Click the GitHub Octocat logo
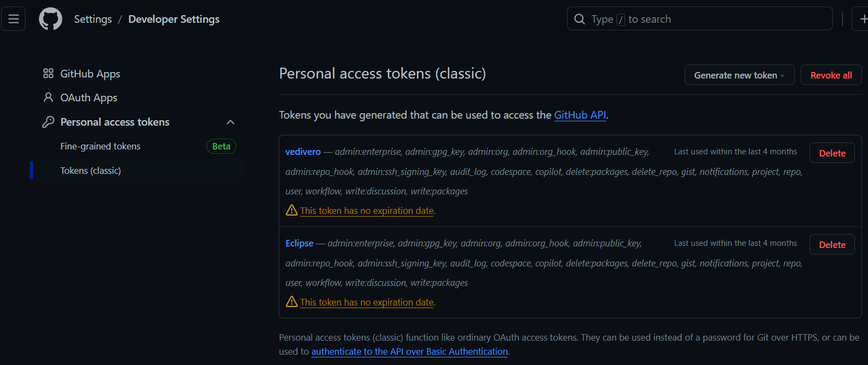Screen dimensions: 868x365 [x=50, y=19]
